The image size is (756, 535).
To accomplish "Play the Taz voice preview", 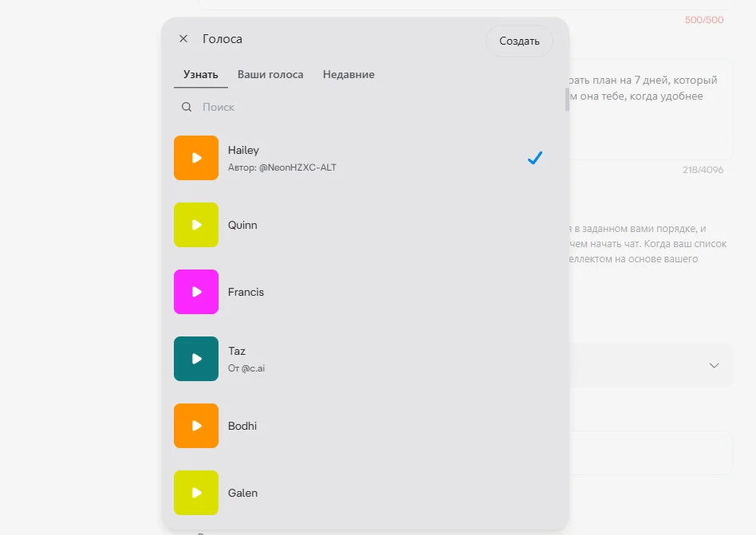I will (195, 359).
